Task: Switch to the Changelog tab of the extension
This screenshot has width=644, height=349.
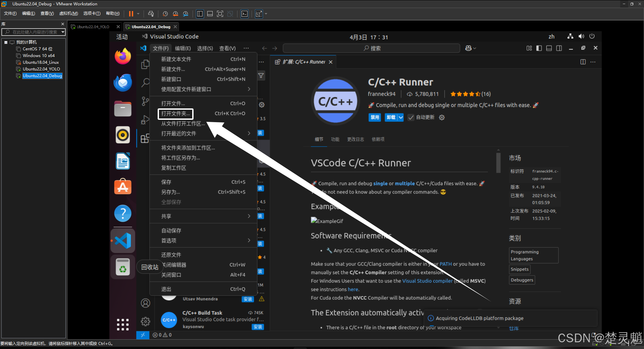Action: (355, 139)
